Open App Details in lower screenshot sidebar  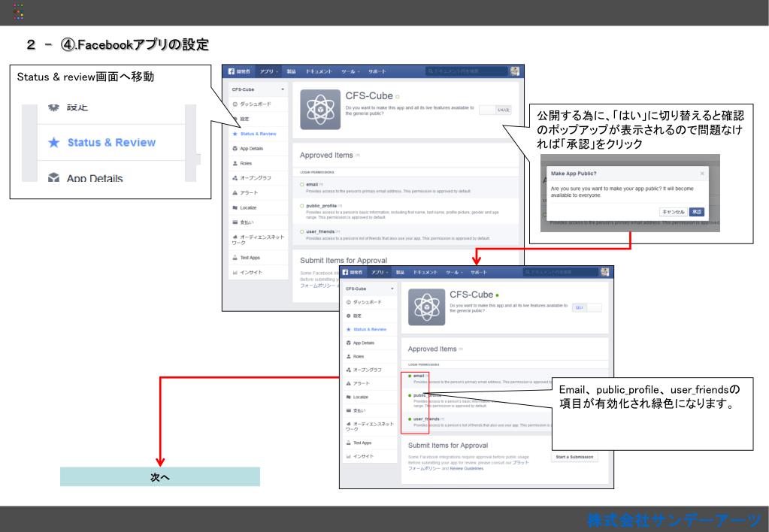click(370, 343)
